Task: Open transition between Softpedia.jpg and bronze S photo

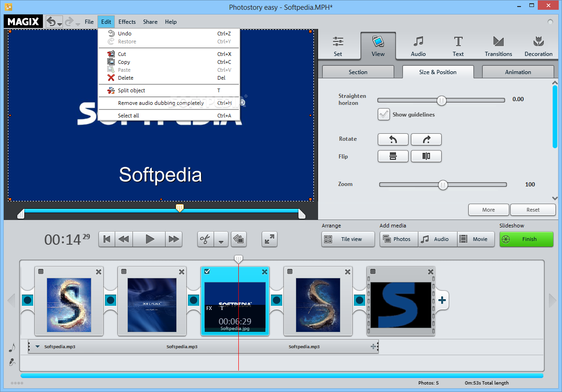Action: pyautogui.click(x=277, y=300)
